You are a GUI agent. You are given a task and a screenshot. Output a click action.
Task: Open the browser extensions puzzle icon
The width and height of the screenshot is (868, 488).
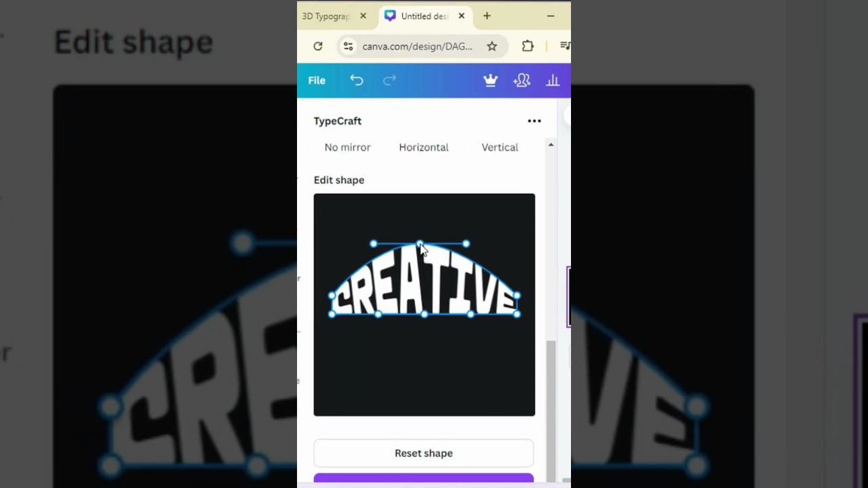528,46
